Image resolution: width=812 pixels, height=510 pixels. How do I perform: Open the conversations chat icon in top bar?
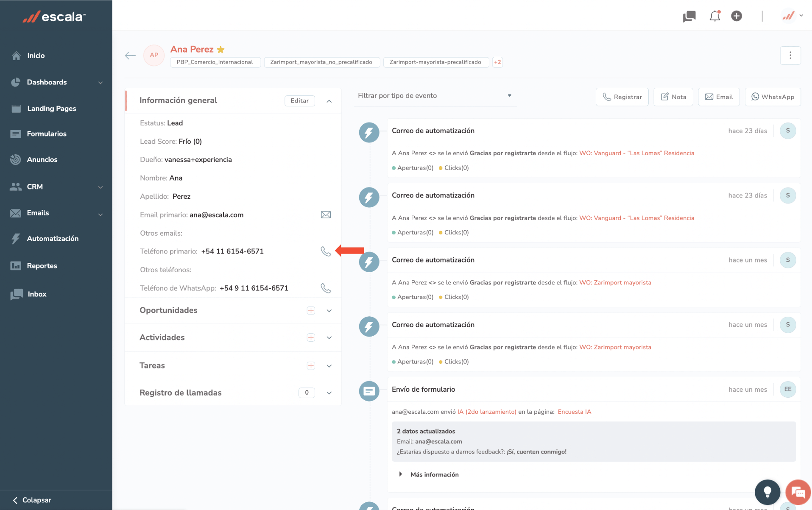[689, 16]
